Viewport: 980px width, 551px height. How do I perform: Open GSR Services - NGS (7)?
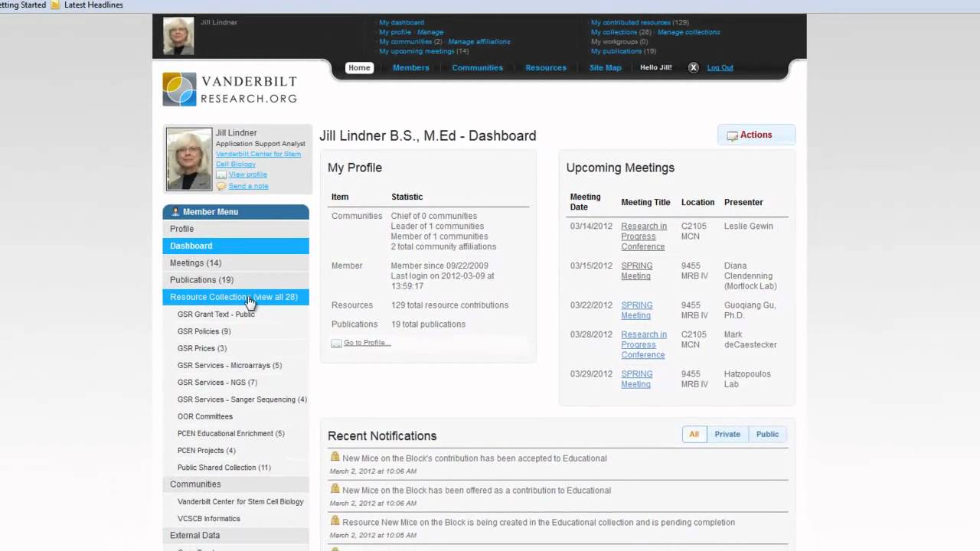click(217, 382)
